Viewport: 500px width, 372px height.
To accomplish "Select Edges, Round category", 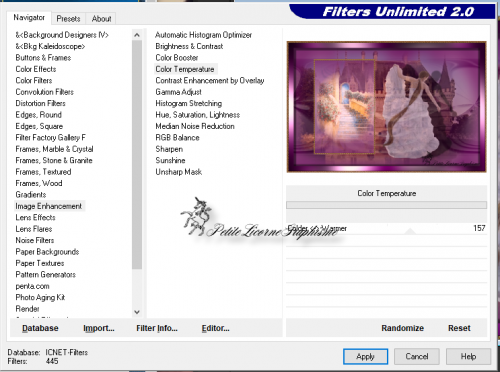I will point(38,115).
